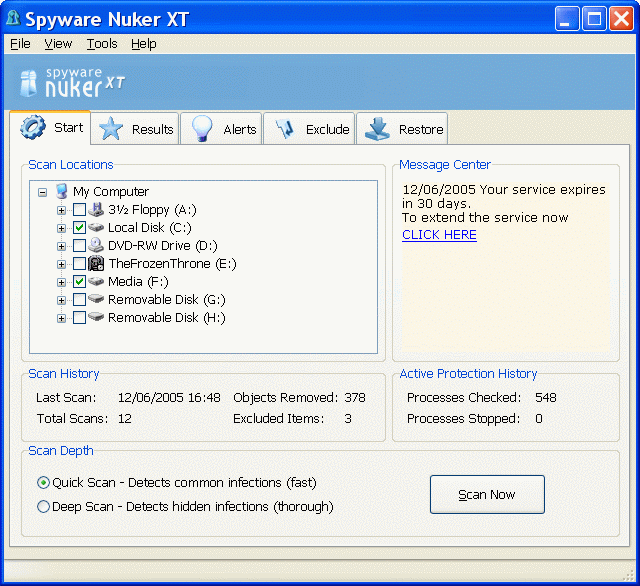Click the Processes Checked value 548
The width and height of the screenshot is (640, 586).
pos(546,397)
